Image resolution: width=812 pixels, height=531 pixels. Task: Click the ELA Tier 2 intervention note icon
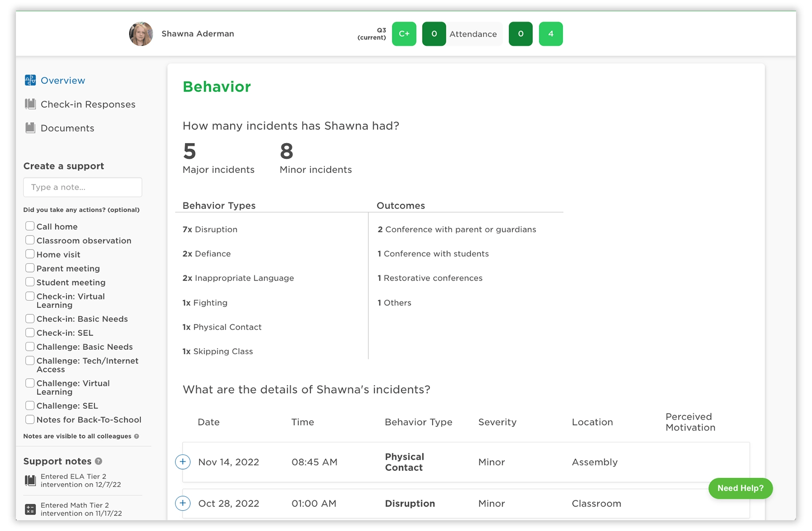pos(30,480)
